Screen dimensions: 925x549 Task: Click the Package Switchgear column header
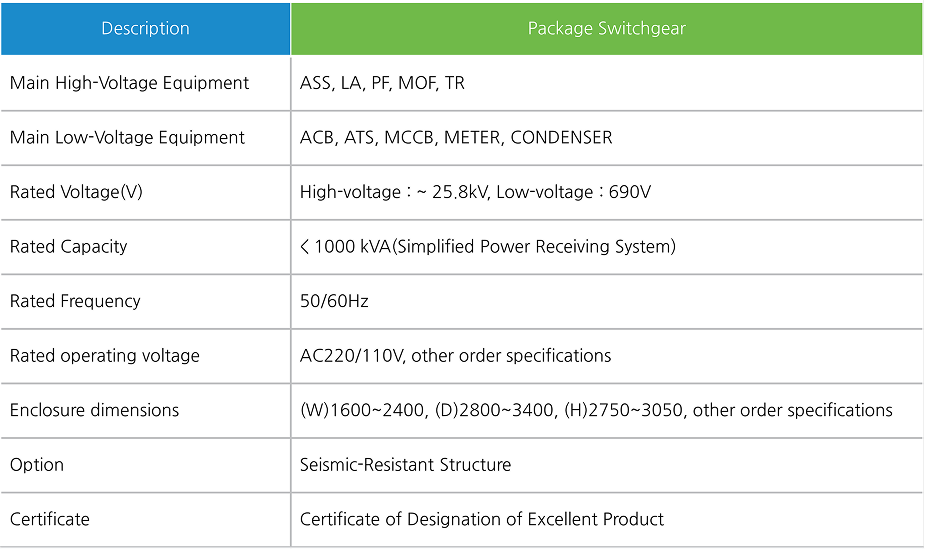[x=606, y=28]
